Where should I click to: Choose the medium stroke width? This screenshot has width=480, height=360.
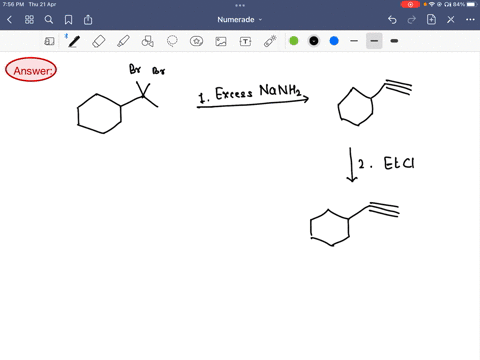(x=374, y=41)
